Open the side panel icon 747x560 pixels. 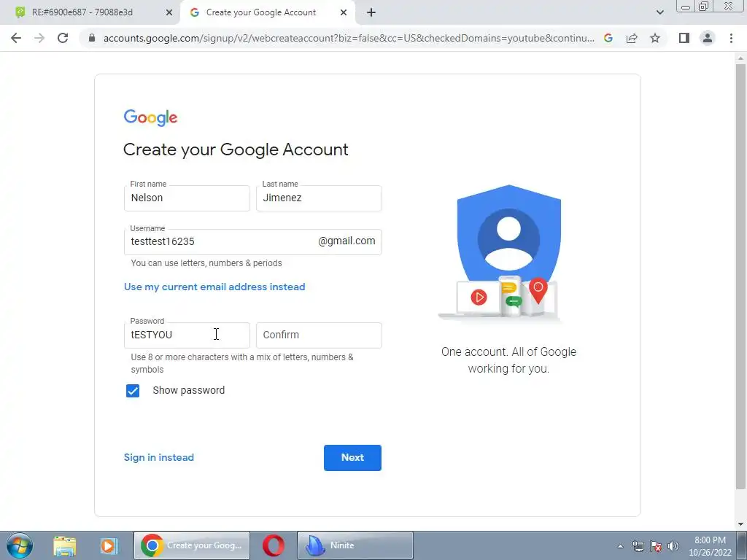(684, 38)
